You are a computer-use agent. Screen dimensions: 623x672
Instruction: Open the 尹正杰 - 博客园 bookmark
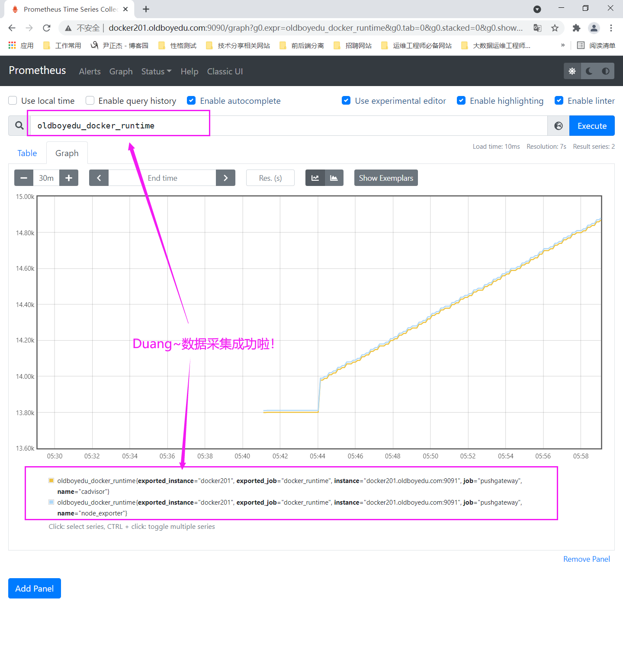coord(119,45)
